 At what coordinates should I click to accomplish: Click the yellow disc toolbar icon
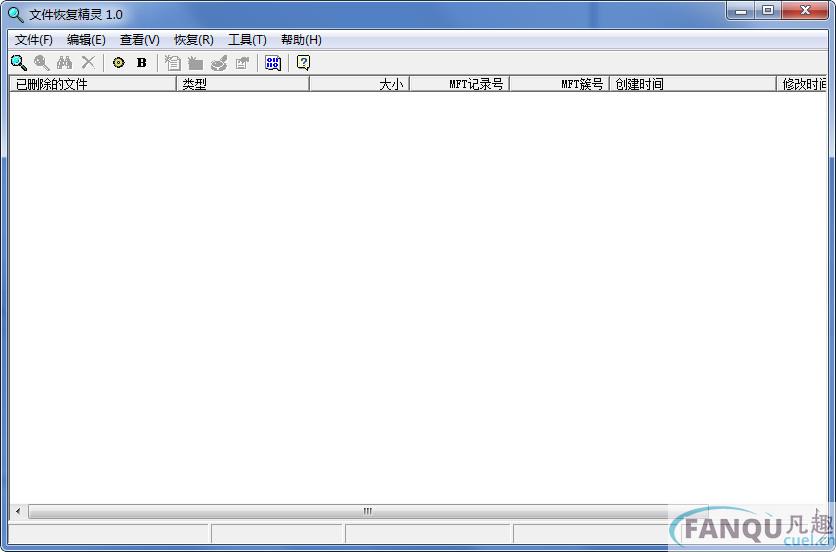[118, 63]
